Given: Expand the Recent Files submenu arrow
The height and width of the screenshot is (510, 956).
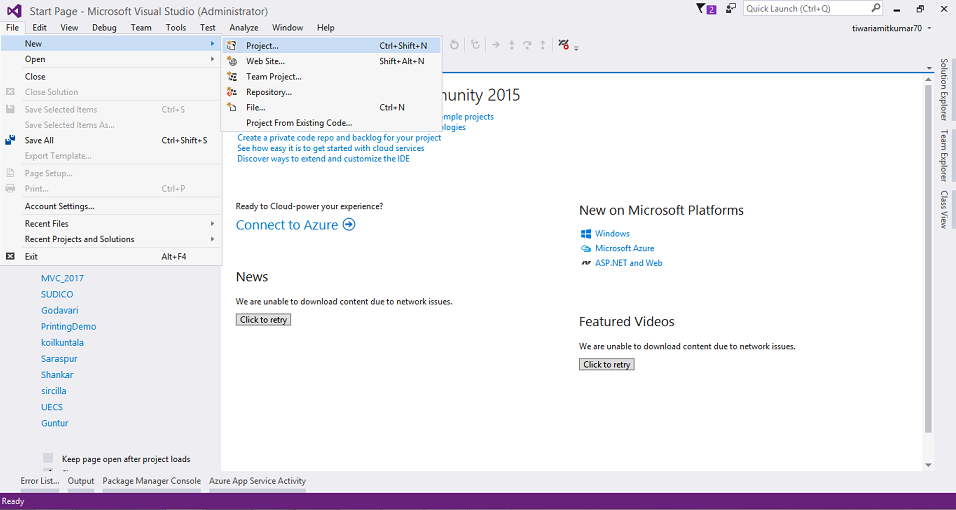Looking at the screenshot, I should point(213,223).
